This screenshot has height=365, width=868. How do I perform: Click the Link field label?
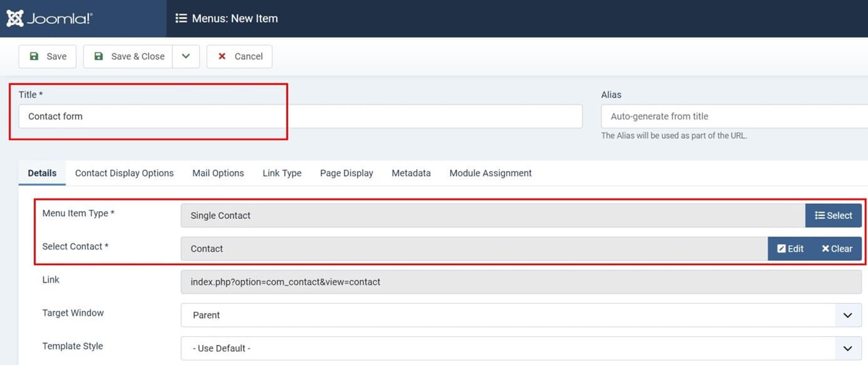click(x=51, y=279)
